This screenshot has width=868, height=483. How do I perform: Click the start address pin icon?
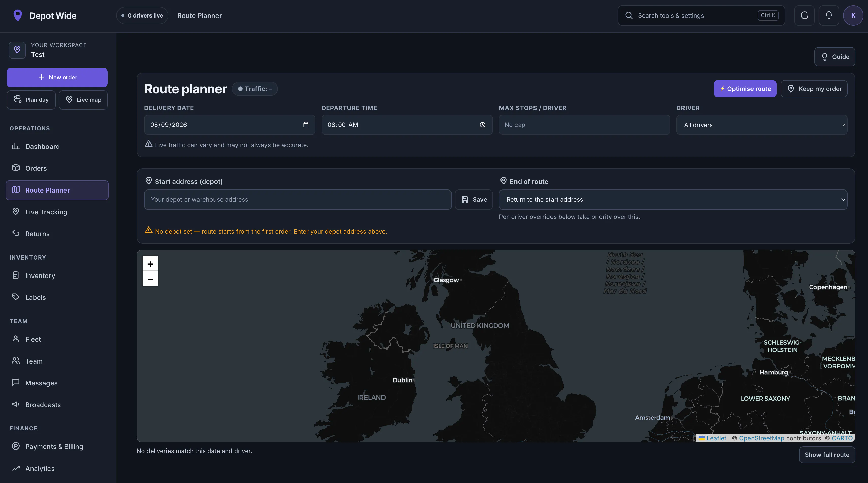tap(148, 181)
